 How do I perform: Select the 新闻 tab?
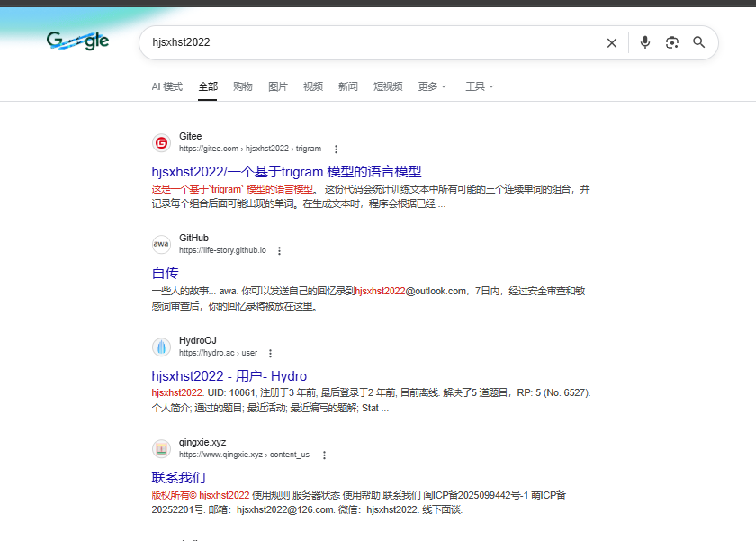347,86
